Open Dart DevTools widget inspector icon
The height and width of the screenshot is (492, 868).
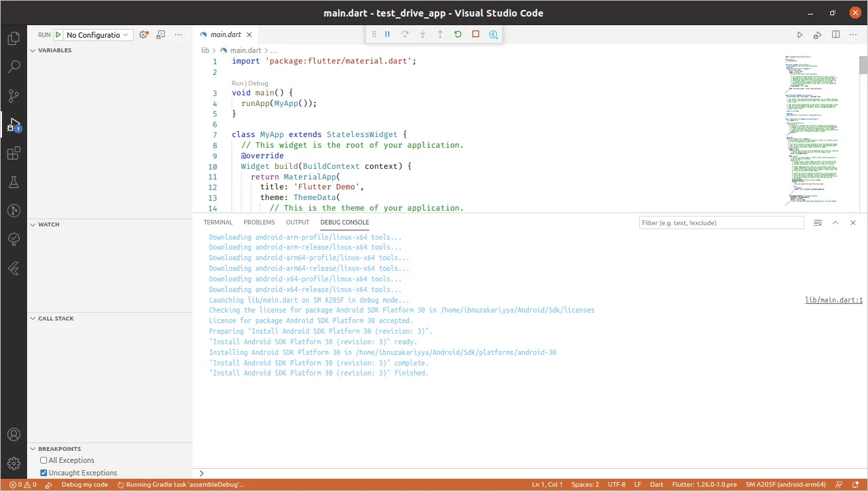[494, 34]
